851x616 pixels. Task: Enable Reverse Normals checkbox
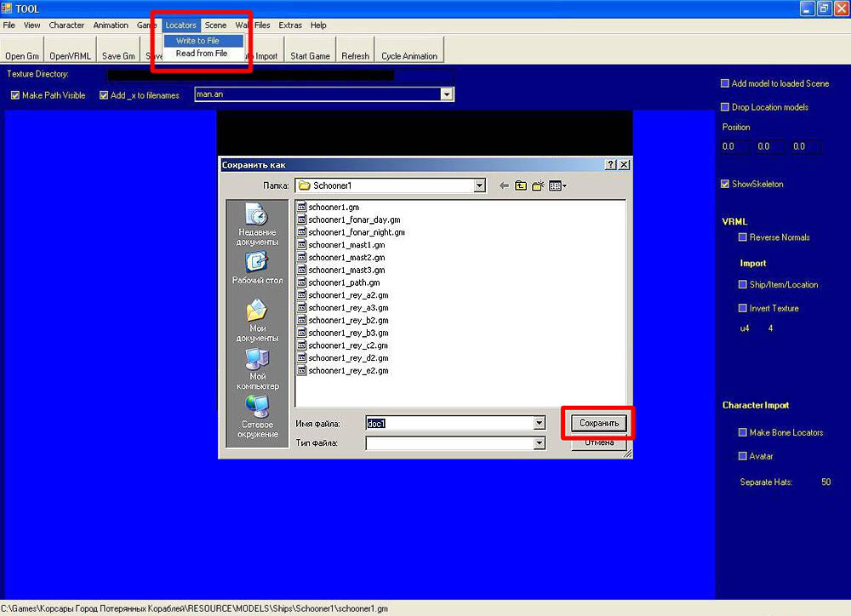pos(742,237)
